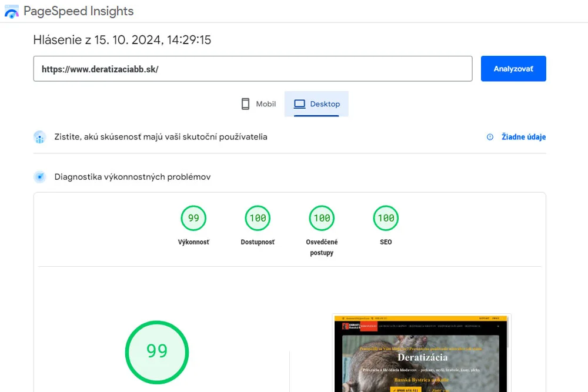Switch to the Mobil tab
This screenshot has width=588, height=392.
[258, 104]
